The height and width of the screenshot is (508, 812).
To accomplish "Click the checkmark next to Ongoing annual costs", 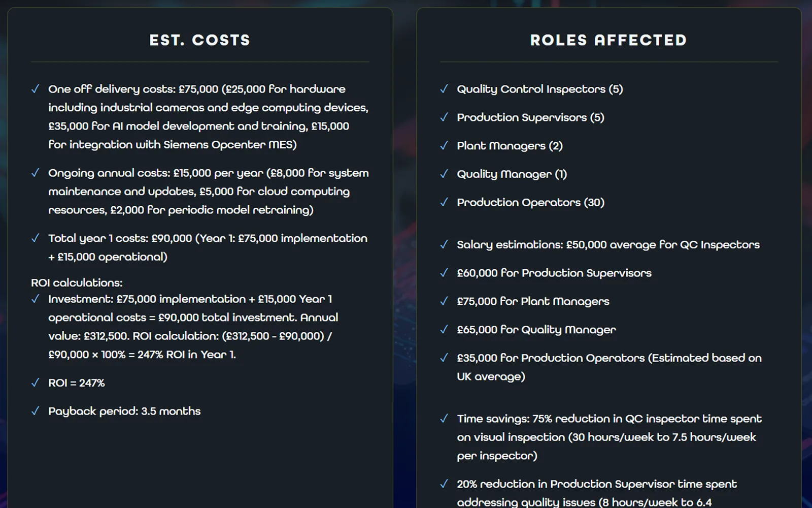I will (x=35, y=173).
